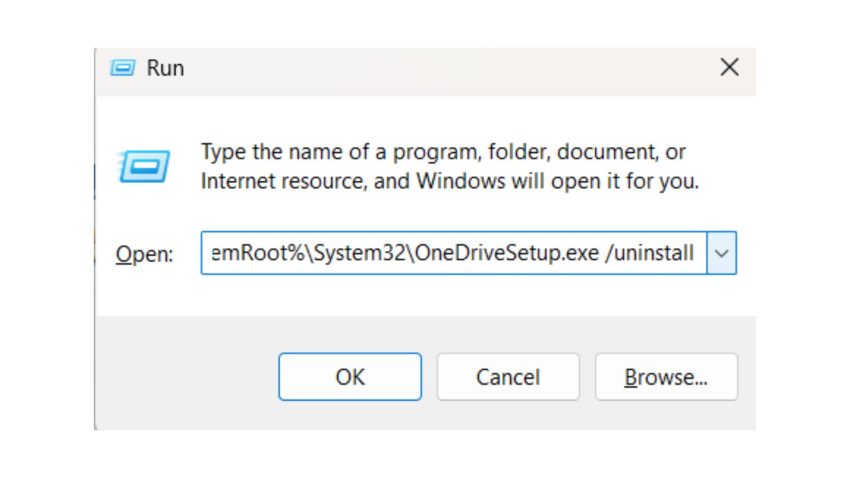
Task: Click the 'Run' title text
Action: 165,68
